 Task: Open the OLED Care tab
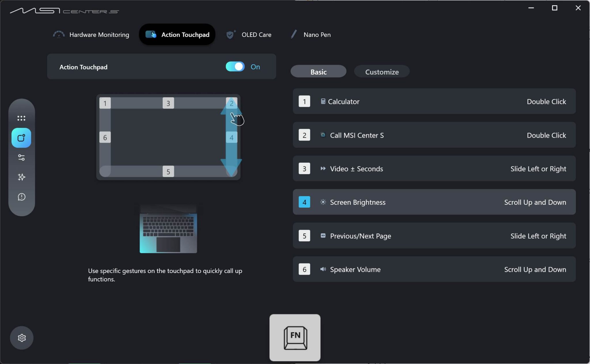[249, 35]
